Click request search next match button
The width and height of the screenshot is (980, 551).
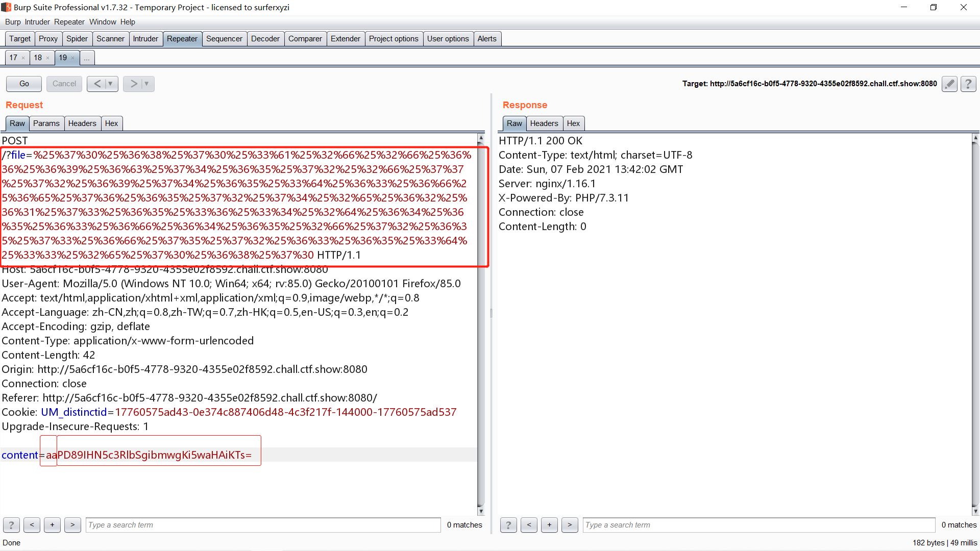point(72,524)
